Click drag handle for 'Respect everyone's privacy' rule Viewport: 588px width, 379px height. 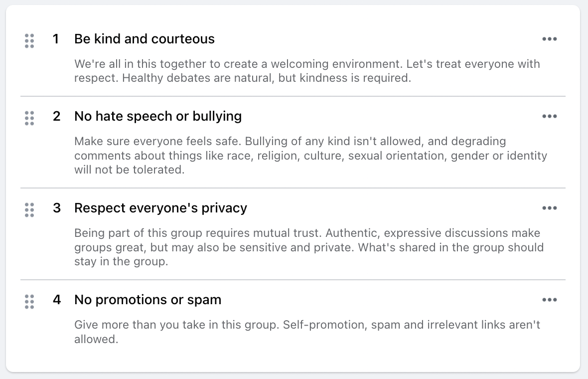[x=29, y=210]
